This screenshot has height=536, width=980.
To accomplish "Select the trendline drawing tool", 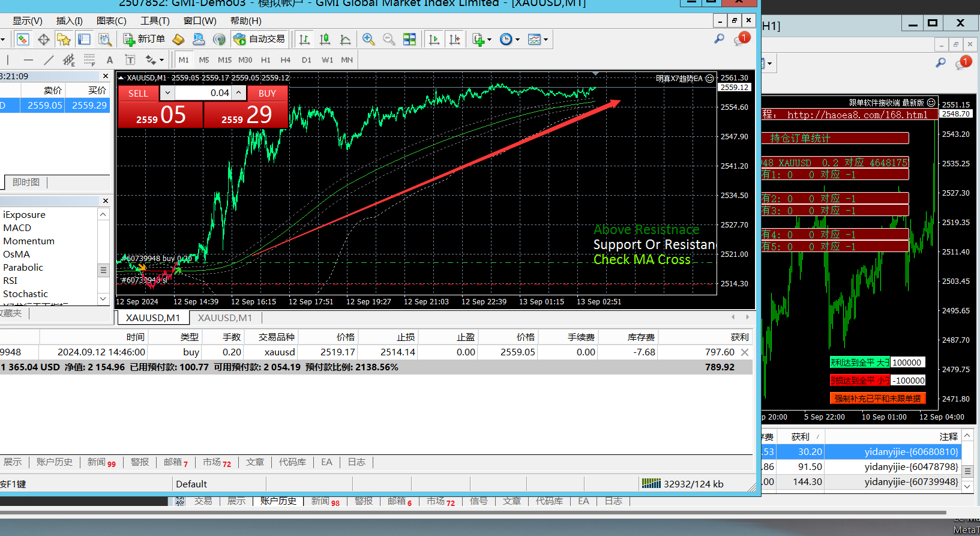I will pos(49,60).
